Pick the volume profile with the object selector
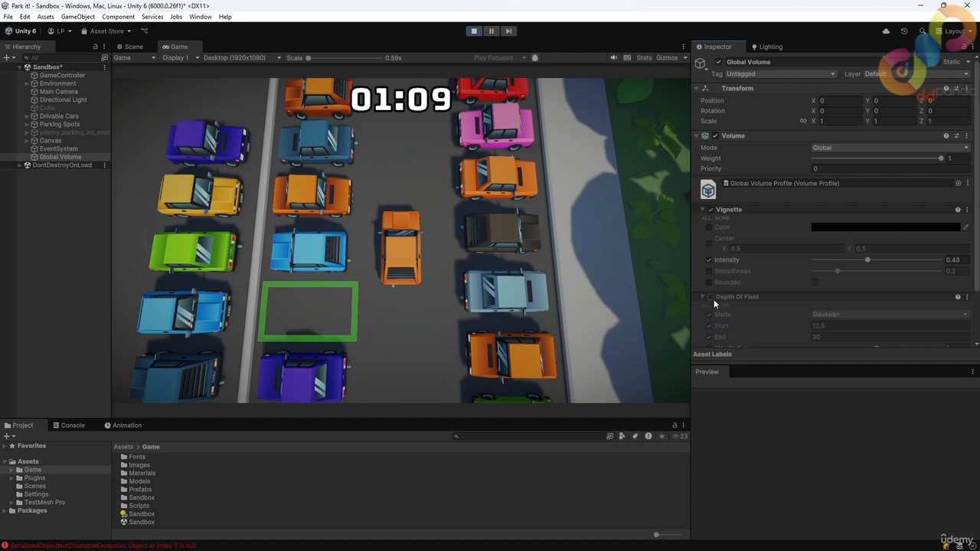 click(958, 184)
